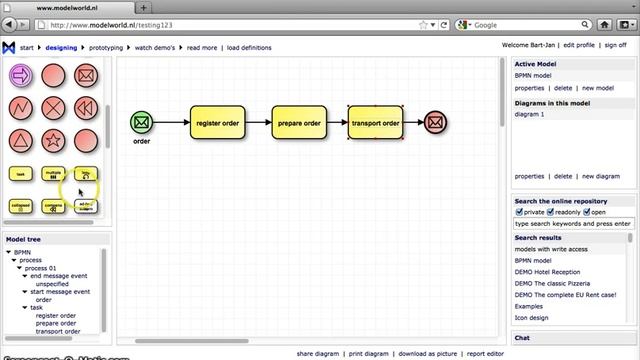Click new model link
The image size is (640, 360).
pos(598,88)
